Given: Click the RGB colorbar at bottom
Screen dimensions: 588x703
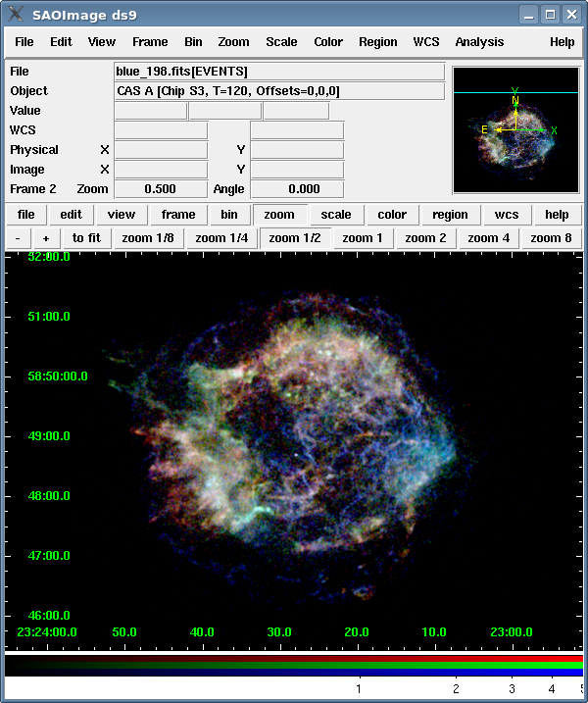Looking at the screenshot, I should (x=294, y=665).
